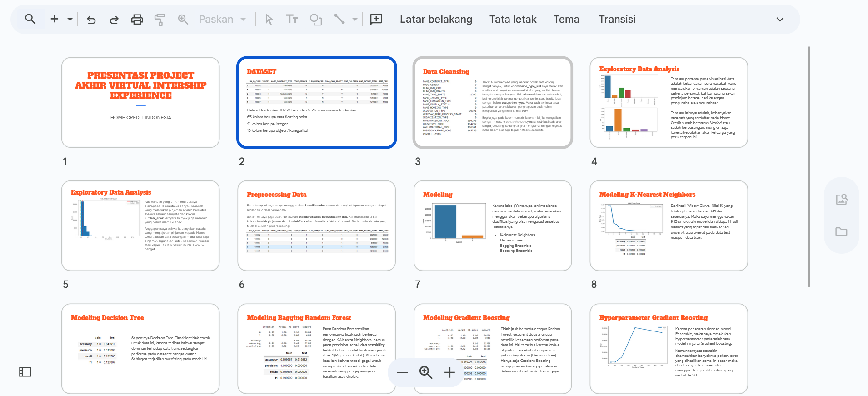Click the search magnifier icon in toolbar
868x396 pixels.
point(30,19)
